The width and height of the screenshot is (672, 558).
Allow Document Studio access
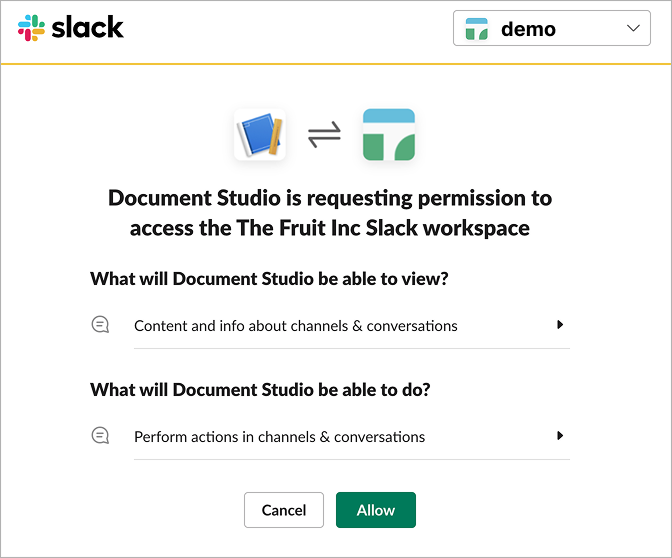pos(376,510)
